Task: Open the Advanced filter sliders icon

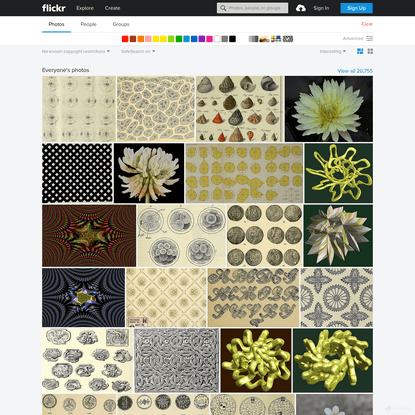Action: pos(370,38)
